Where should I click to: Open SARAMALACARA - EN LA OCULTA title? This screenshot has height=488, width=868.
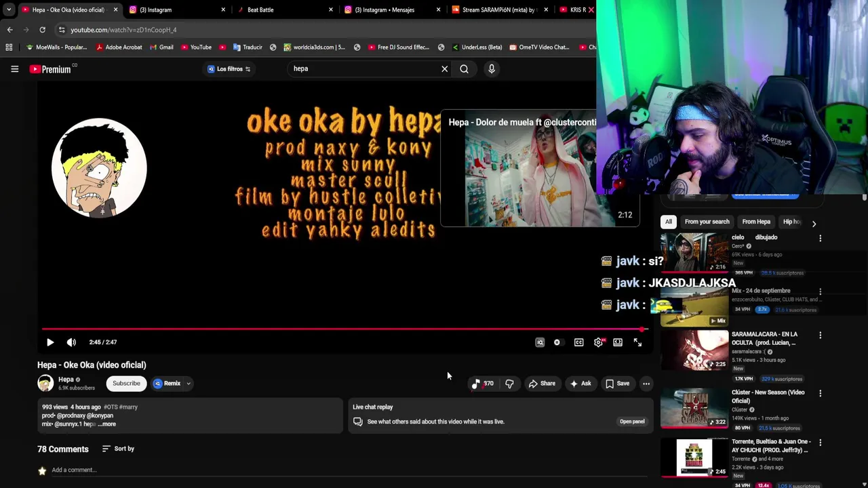click(764, 338)
